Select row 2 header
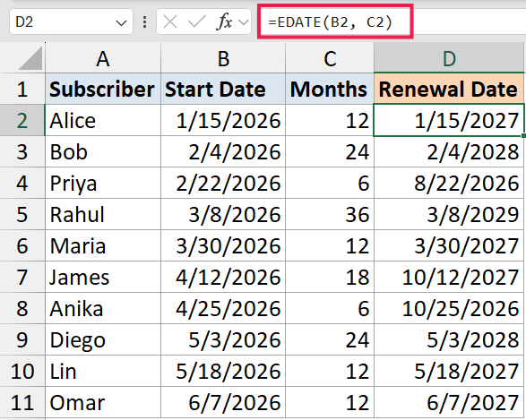526x420 pixels. [x=22, y=120]
